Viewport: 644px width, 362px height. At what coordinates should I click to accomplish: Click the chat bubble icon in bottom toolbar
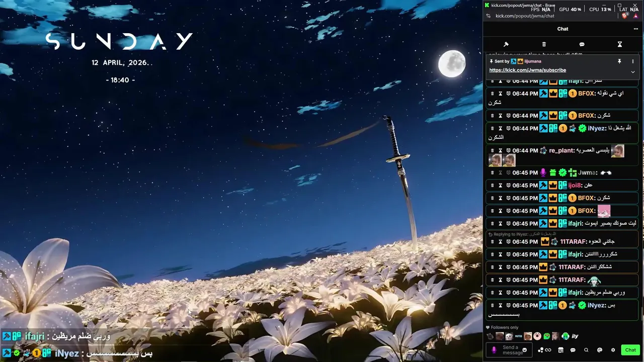tap(573, 350)
